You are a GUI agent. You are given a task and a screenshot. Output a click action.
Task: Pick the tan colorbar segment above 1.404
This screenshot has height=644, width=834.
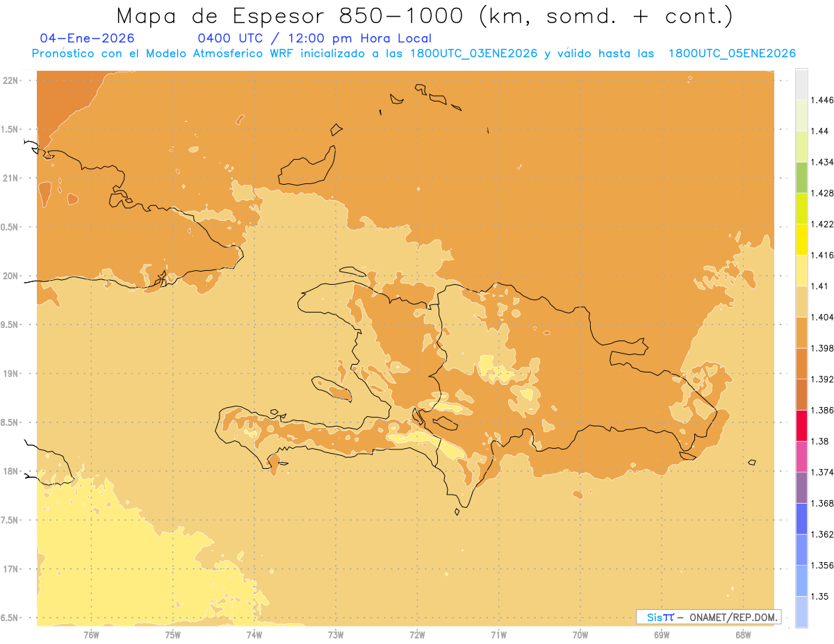(801, 302)
